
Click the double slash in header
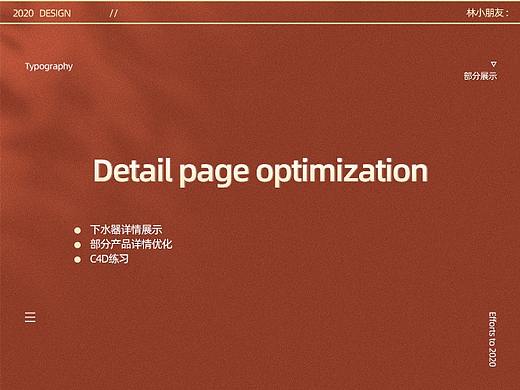[x=113, y=13]
